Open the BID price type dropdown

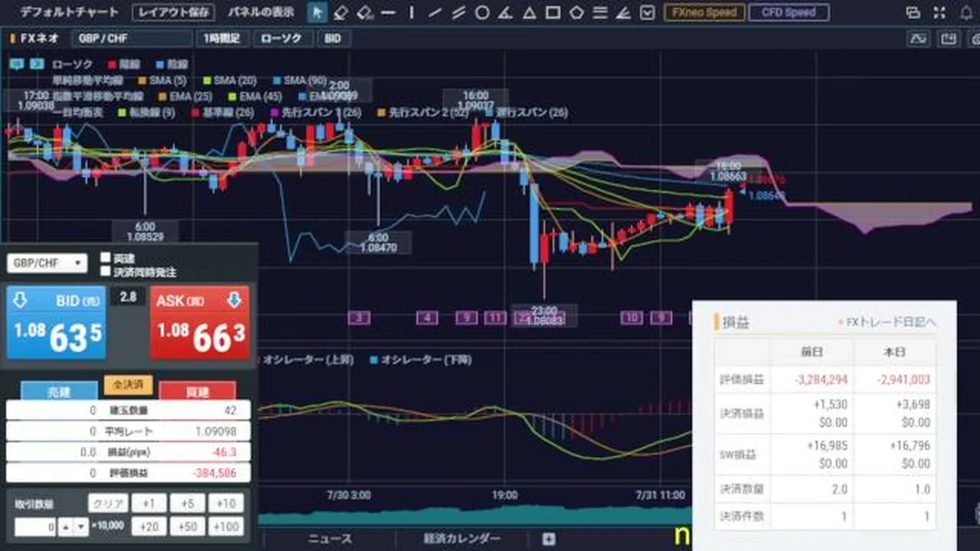pos(333,38)
